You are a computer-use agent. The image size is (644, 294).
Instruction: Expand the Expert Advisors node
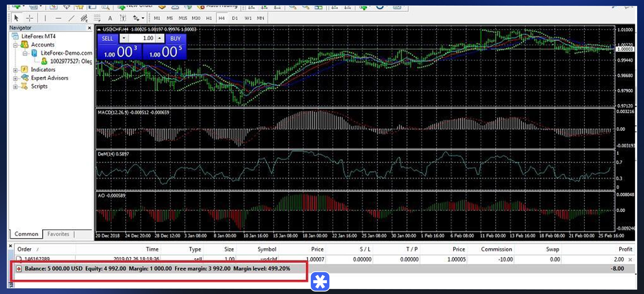(x=15, y=79)
